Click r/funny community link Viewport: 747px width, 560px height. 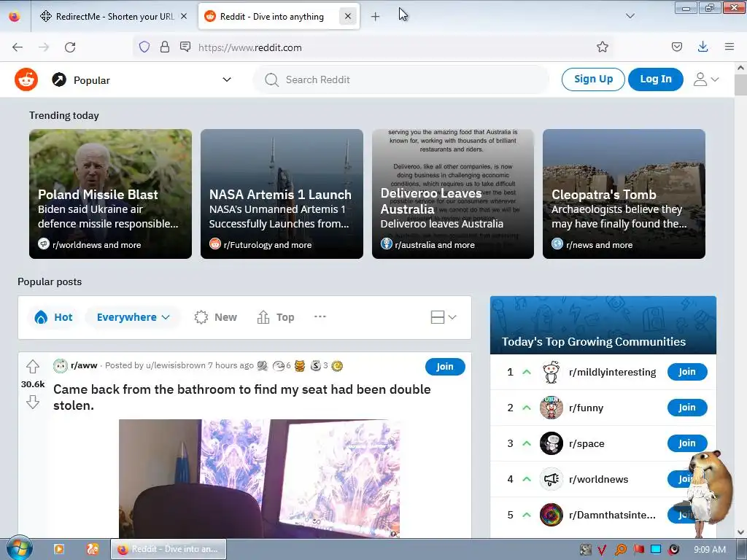click(x=586, y=408)
